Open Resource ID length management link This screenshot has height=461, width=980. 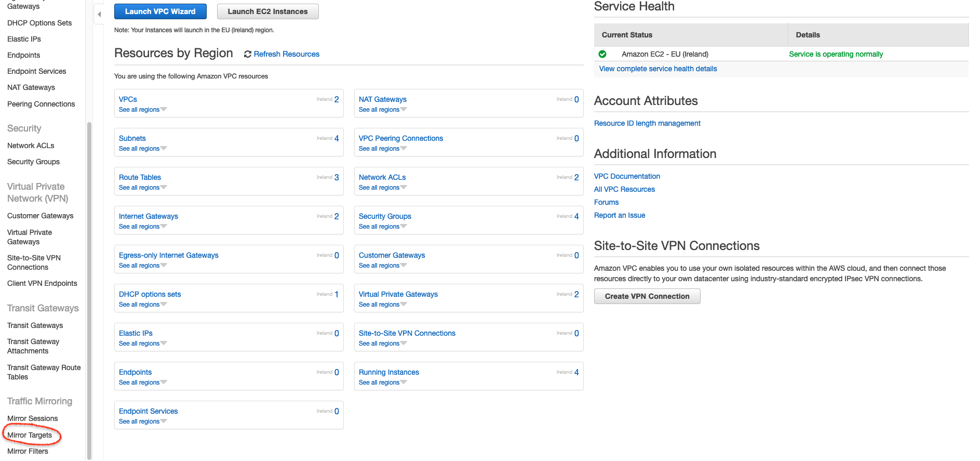647,123
